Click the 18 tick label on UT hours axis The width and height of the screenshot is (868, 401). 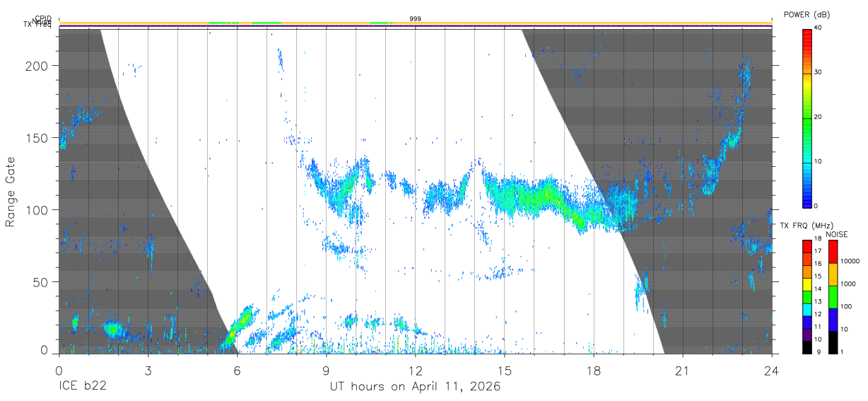pos(593,370)
